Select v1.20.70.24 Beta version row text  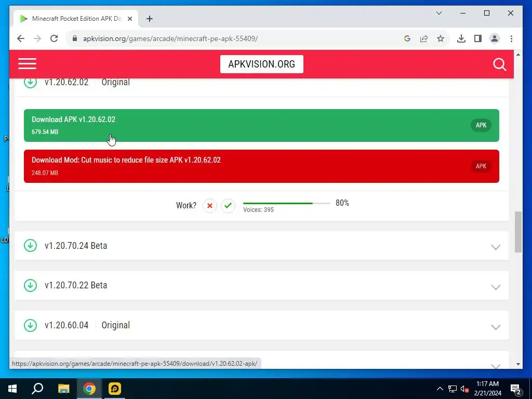click(76, 246)
